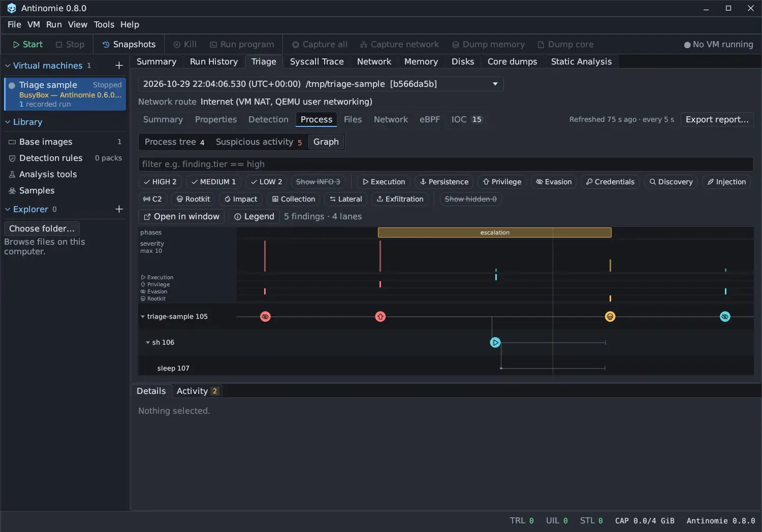Add a new Explorer folder with plus icon
The height and width of the screenshot is (532, 762).
point(119,209)
